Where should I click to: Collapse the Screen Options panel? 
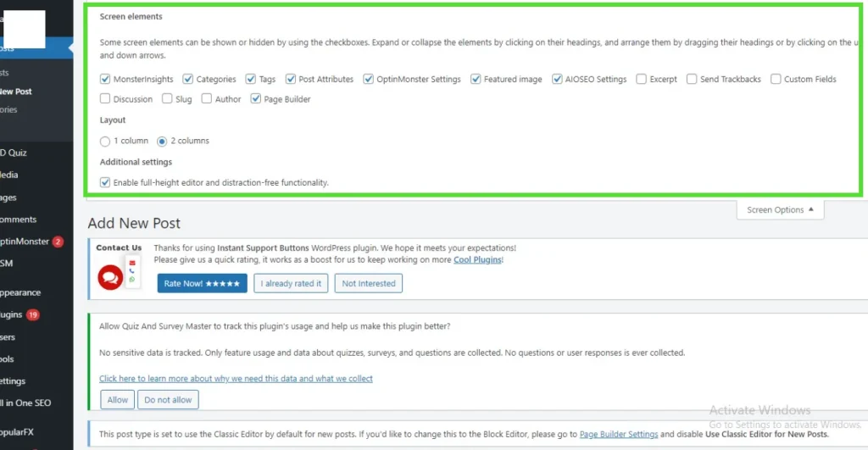(x=780, y=210)
